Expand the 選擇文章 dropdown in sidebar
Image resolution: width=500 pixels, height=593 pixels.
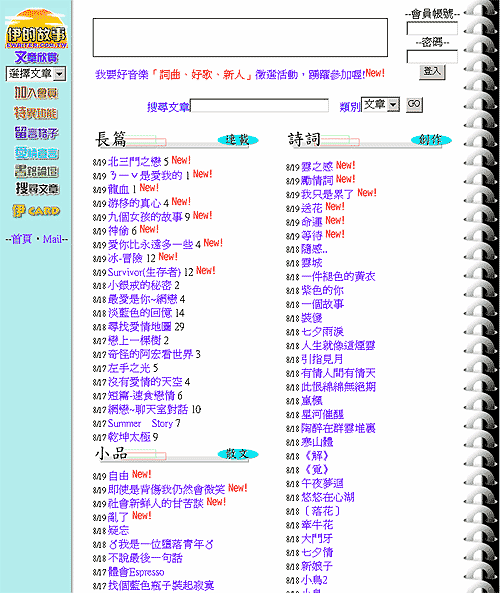tap(36, 74)
